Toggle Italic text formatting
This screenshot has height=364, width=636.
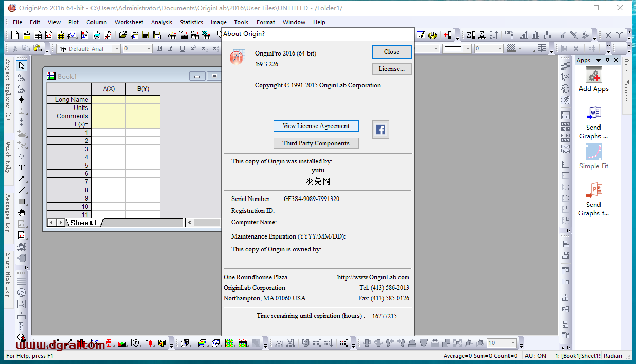click(x=171, y=49)
